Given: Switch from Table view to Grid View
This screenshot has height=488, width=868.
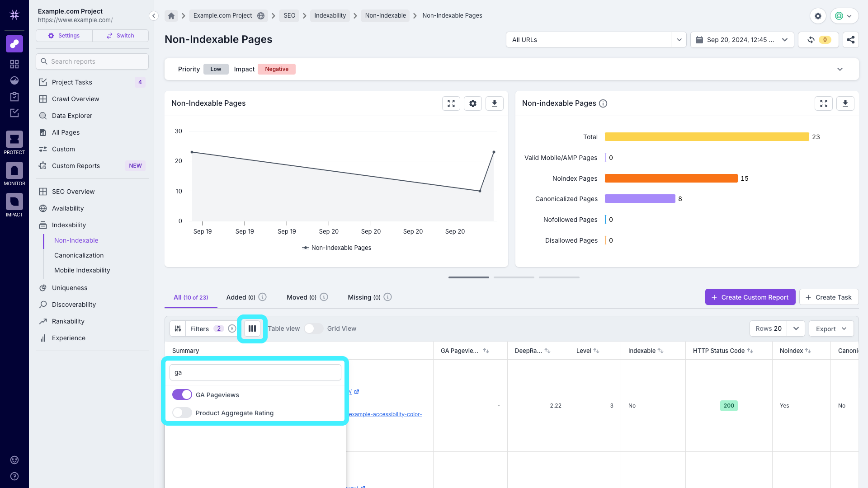Looking at the screenshot, I should click(x=313, y=328).
